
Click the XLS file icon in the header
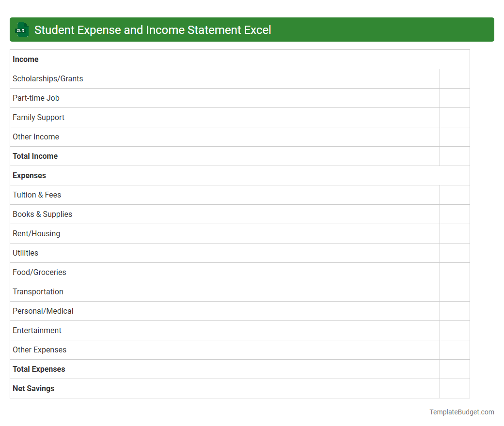coord(21,30)
